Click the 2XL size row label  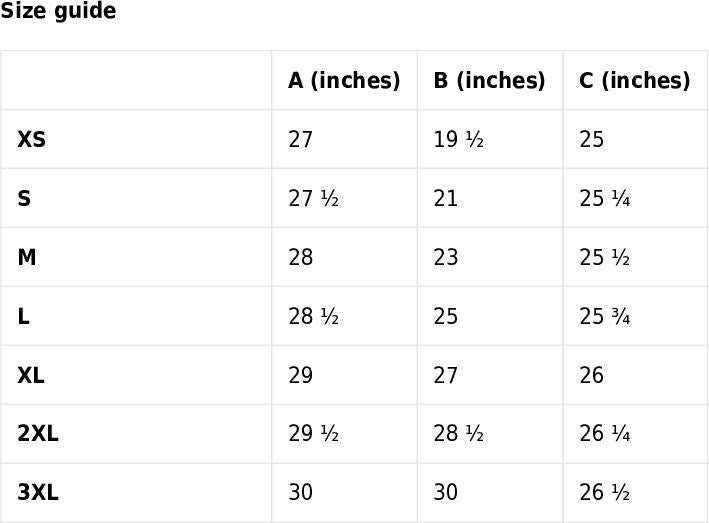(x=38, y=433)
